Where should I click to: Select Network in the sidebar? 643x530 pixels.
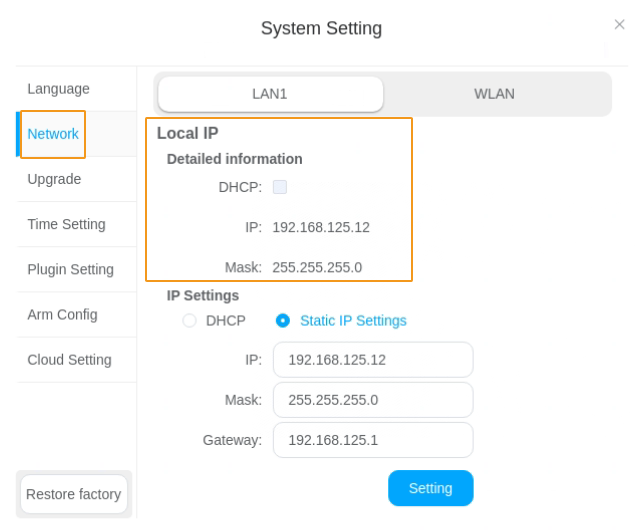tap(53, 134)
